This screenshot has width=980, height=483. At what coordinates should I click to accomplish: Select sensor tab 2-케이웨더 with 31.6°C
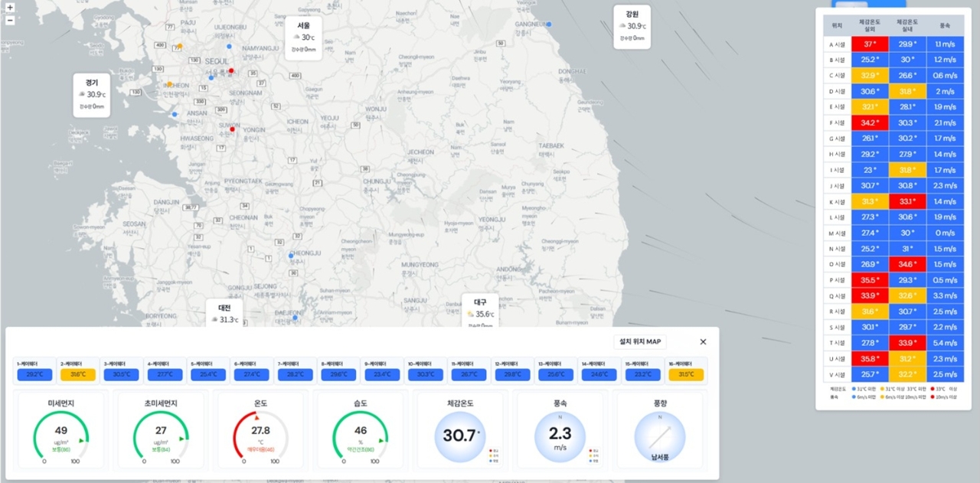[77, 370]
